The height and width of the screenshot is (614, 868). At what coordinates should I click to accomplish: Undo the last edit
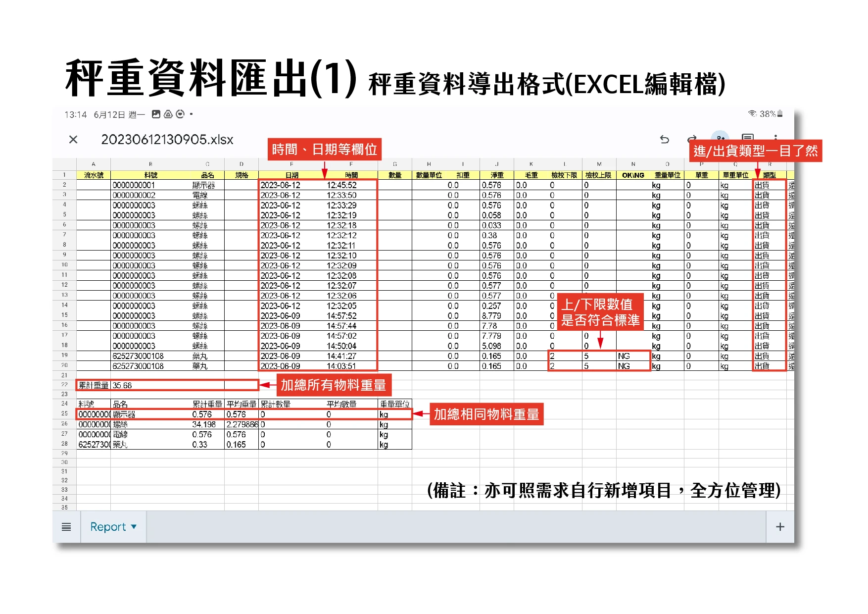pos(665,139)
